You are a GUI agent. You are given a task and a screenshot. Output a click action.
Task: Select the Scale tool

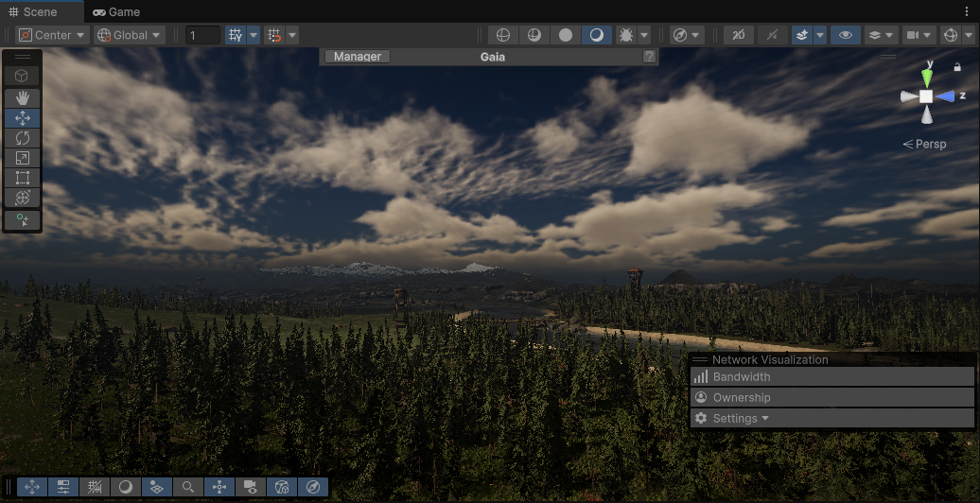[x=23, y=158]
